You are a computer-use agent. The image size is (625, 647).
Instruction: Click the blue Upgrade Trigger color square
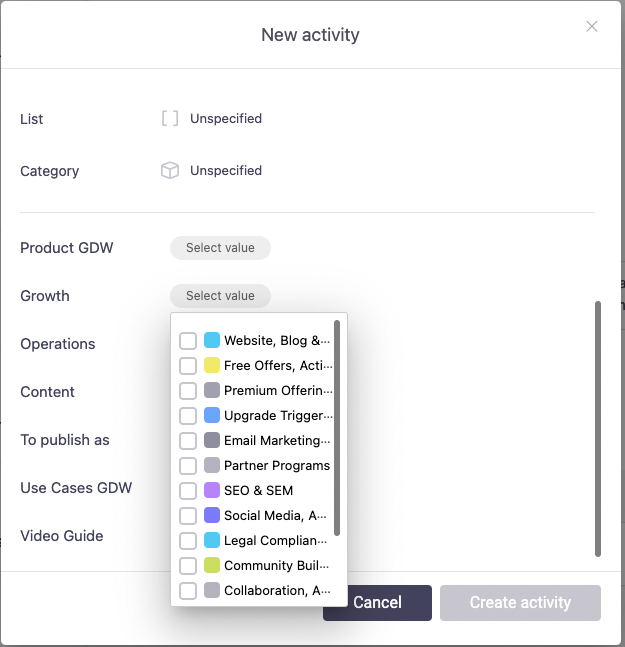pos(212,416)
